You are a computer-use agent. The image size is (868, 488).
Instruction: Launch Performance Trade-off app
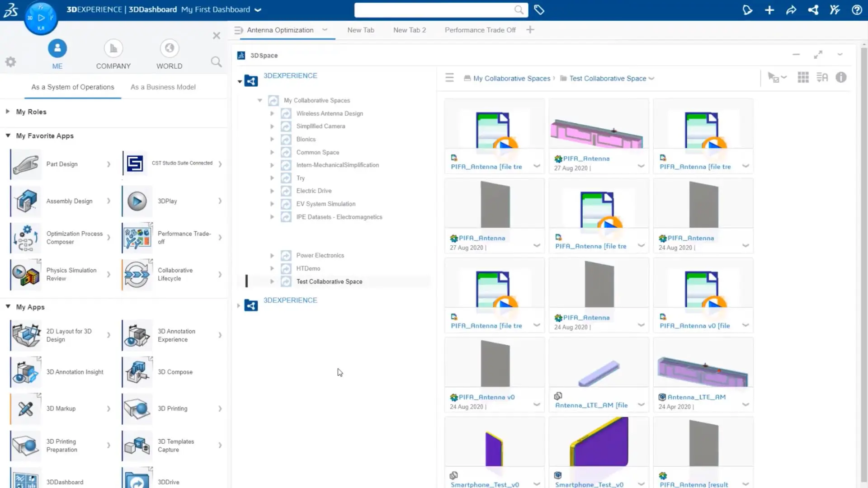[x=137, y=238]
